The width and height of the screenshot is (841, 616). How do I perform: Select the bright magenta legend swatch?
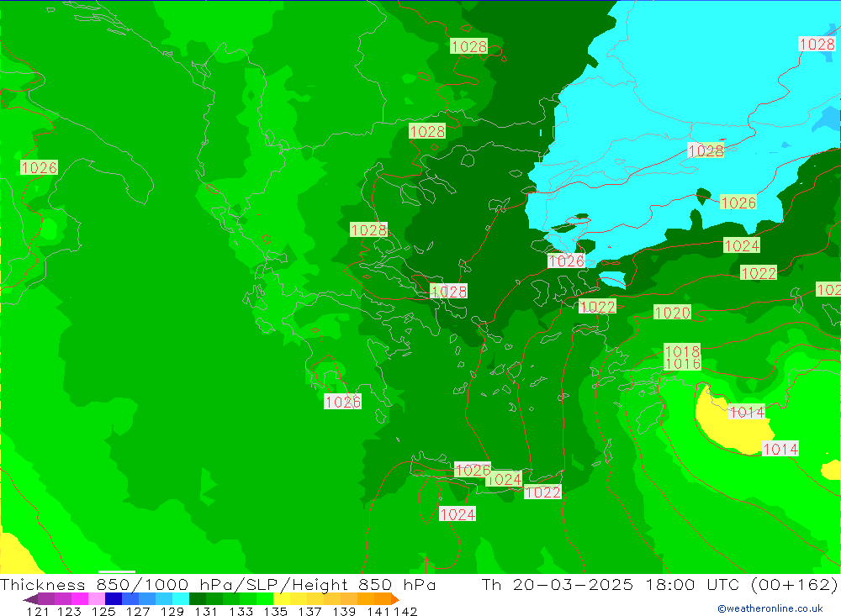click(x=80, y=599)
